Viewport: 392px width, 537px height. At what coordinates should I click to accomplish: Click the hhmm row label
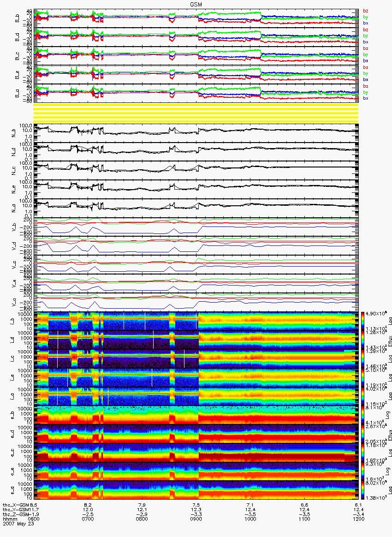click(10, 519)
